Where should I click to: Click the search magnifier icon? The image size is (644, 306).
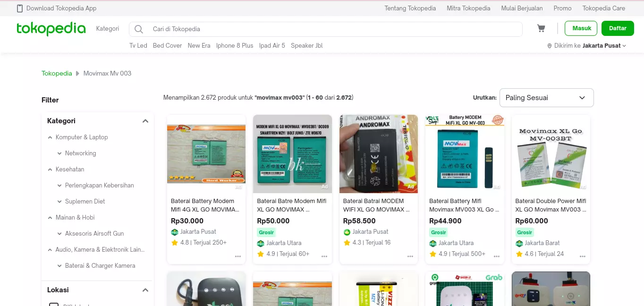(x=138, y=29)
